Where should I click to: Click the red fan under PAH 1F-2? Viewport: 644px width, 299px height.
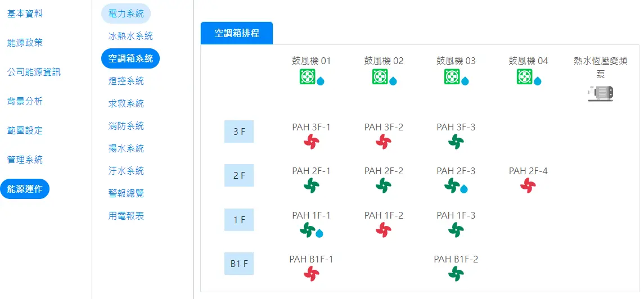384,230
